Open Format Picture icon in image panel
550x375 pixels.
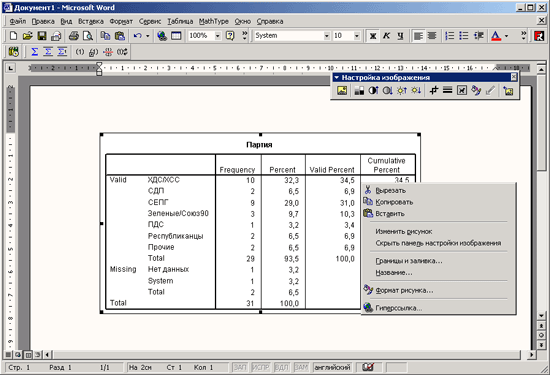pyautogui.click(x=476, y=91)
